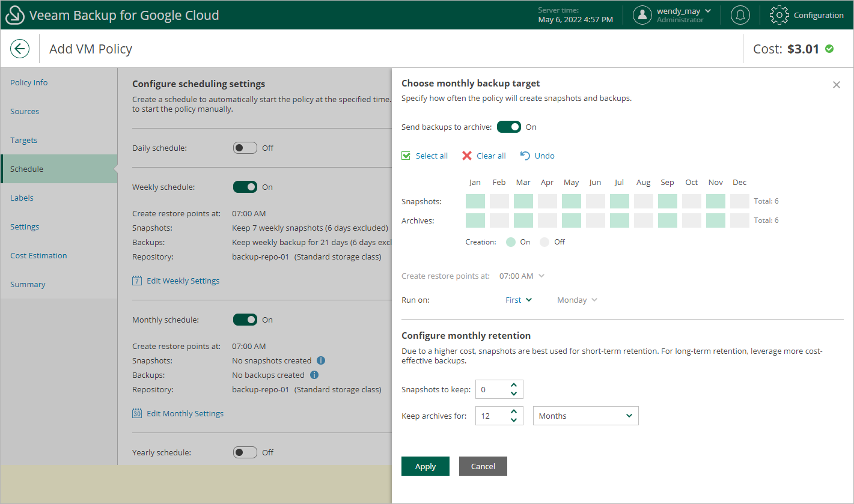
Task: Close the monthly backup target panel
Action: click(837, 85)
